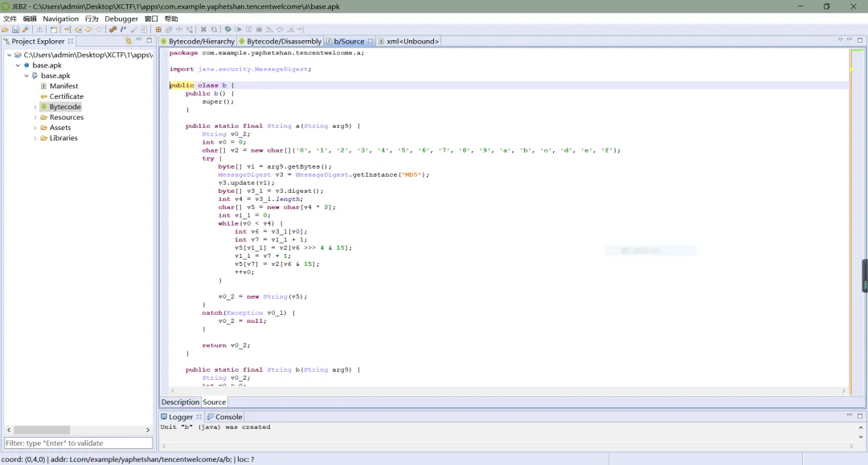The height and width of the screenshot is (465, 868).
Task: Click the link-with-editor icon in Project Explorer
Action: click(x=128, y=41)
